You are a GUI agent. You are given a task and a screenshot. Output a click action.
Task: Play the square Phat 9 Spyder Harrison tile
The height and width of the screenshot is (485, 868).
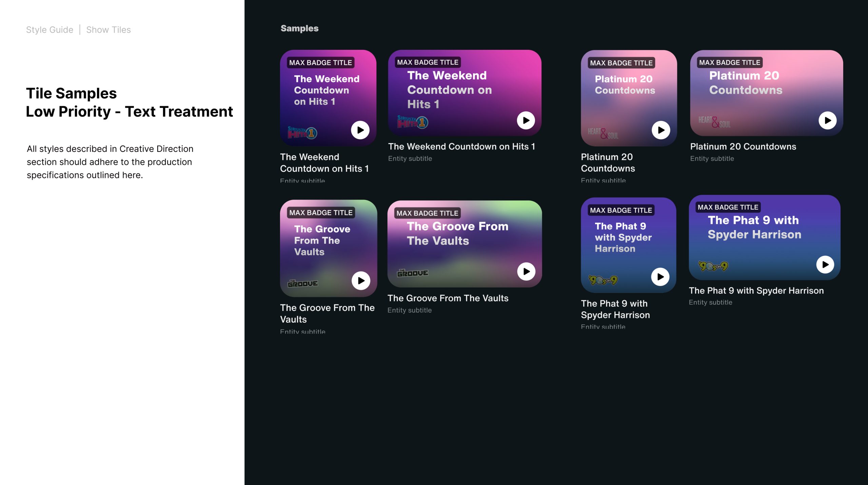[x=660, y=277]
